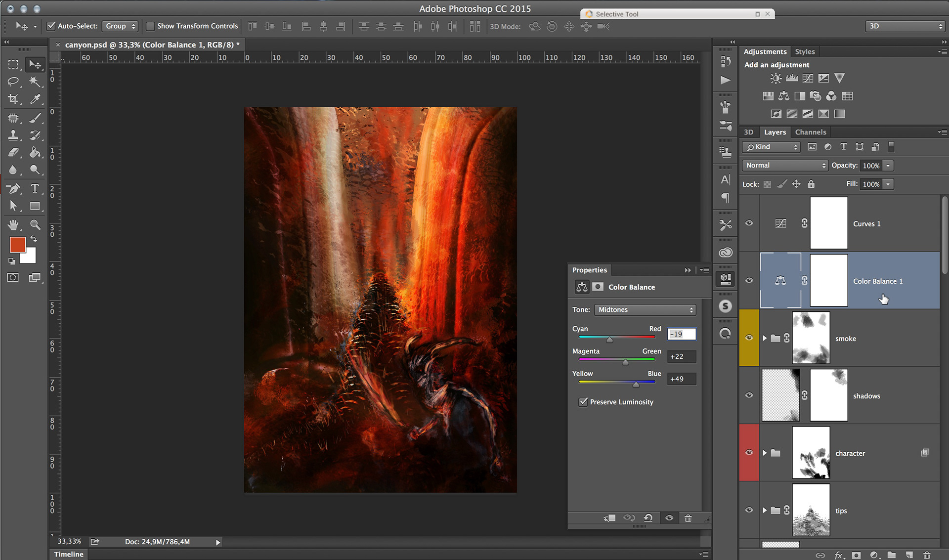Add a Curves adjustment from Adjustments panel
The height and width of the screenshot is (560, 949).
pyautogui.click(x=808, y=78)
